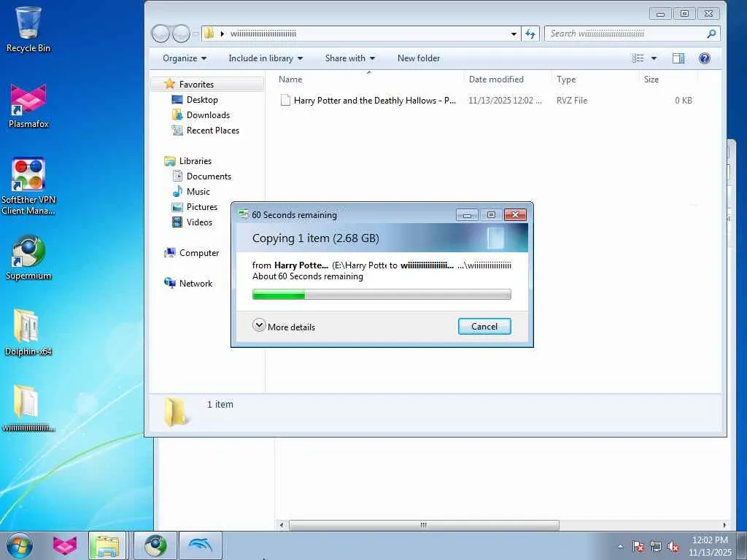Screen dimensions: 747x560
Task: Click New folder in toolbar
Action: tap(419, 58)
